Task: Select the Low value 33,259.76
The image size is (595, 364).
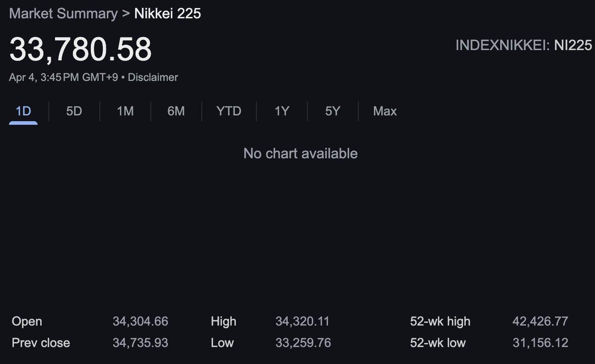Action: coord(303,343)
